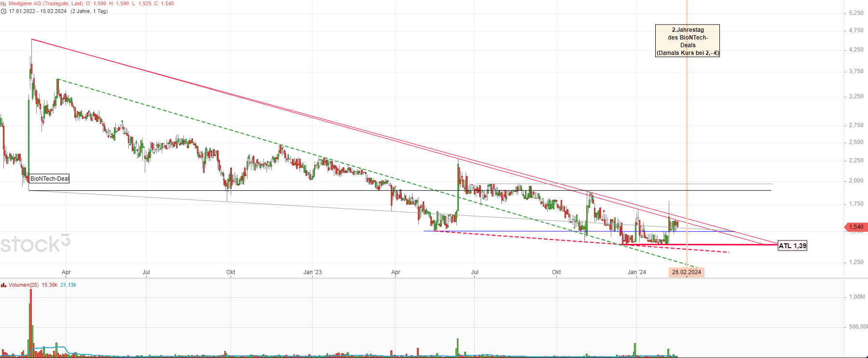Image resolution: width=868 pixels, height=358 pixels.
Task: Click the open value O: 1,590
Action: 96,3
